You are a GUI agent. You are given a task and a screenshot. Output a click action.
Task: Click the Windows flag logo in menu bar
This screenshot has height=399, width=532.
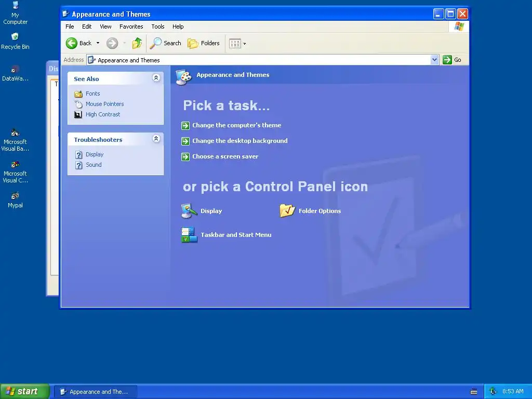459,26
